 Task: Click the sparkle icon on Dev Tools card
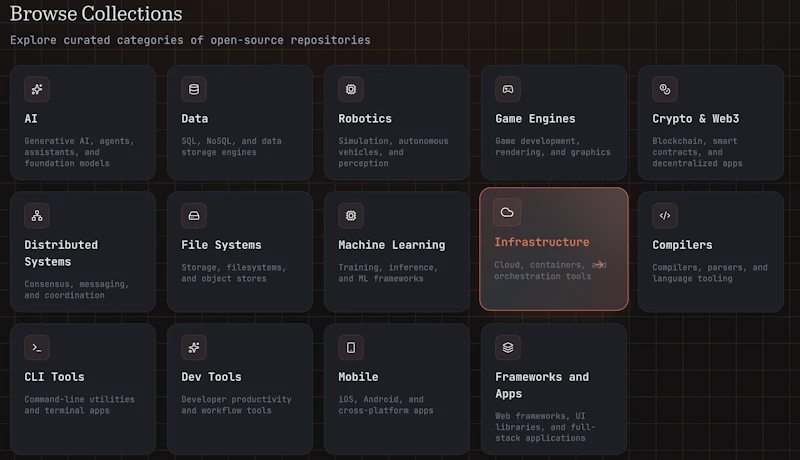coord(194,348)
